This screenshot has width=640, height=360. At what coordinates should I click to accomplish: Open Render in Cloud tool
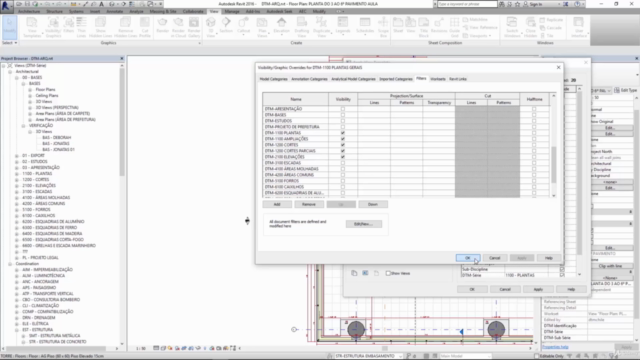pos(178,27)
